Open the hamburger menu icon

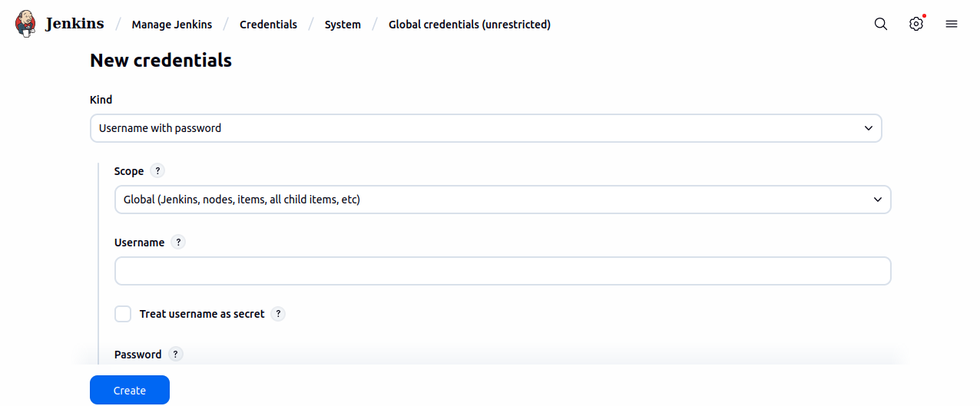coord(952,24)
